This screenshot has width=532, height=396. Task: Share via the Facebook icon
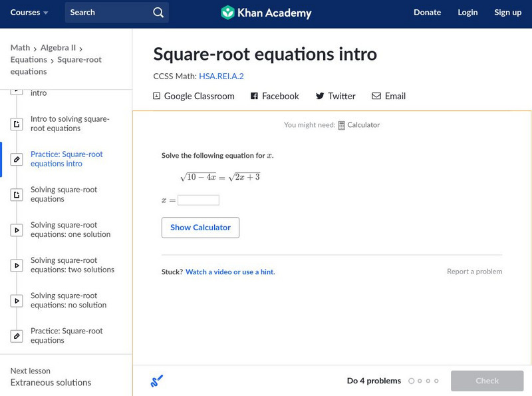coord(253,96)
